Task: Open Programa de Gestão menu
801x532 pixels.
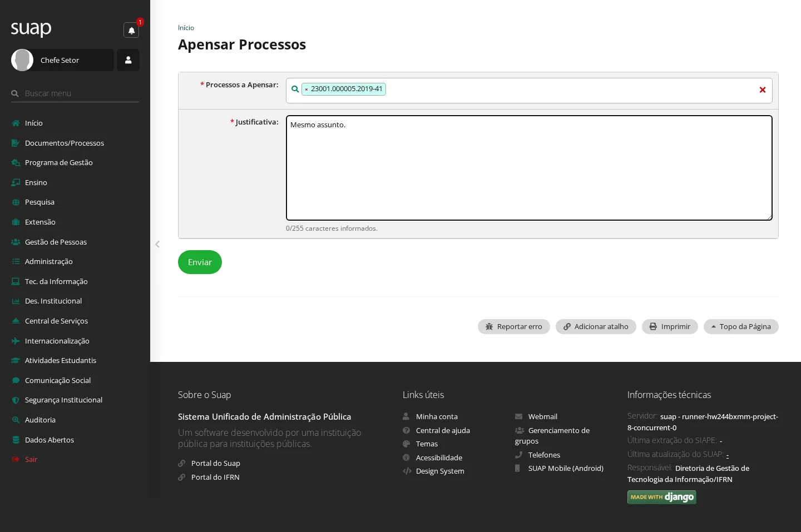Action: (59, 162)
